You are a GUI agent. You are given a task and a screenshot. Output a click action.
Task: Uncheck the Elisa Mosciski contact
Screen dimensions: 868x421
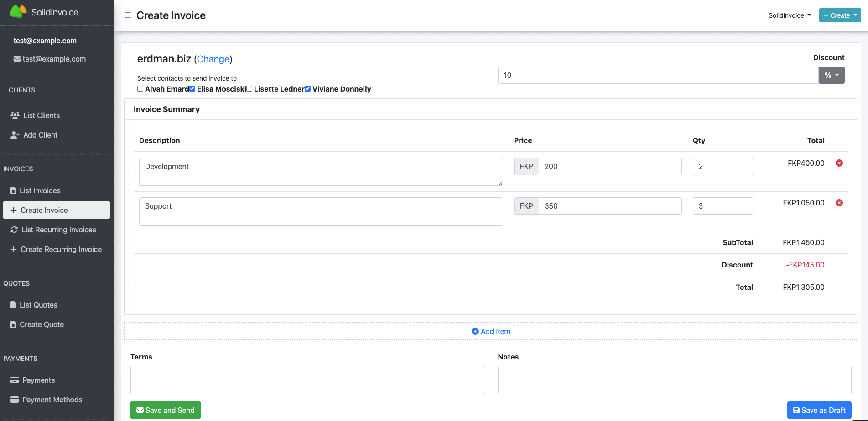[192, 89]
